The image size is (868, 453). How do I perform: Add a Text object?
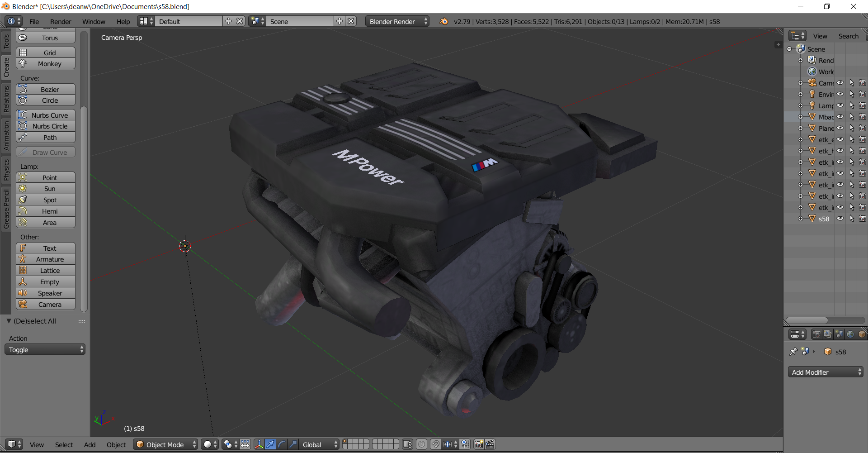click(x=46, y=248)
